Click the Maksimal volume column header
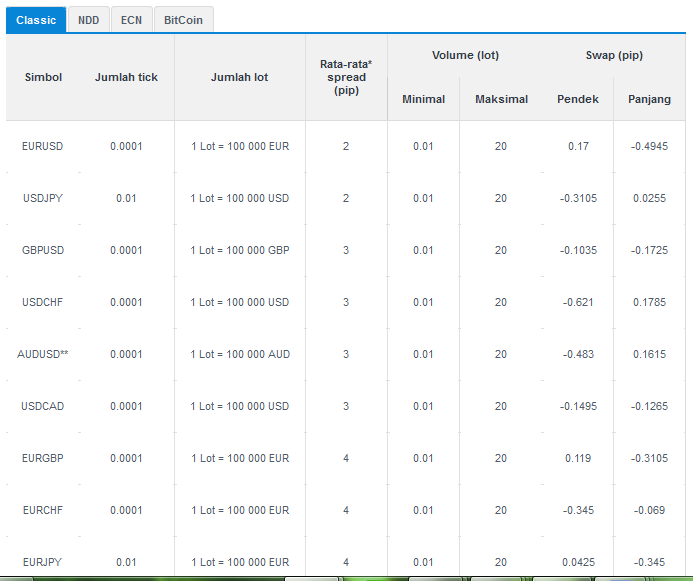Image resolution: width=693 pixels, height=581 pixels. (x=502, y=99)
